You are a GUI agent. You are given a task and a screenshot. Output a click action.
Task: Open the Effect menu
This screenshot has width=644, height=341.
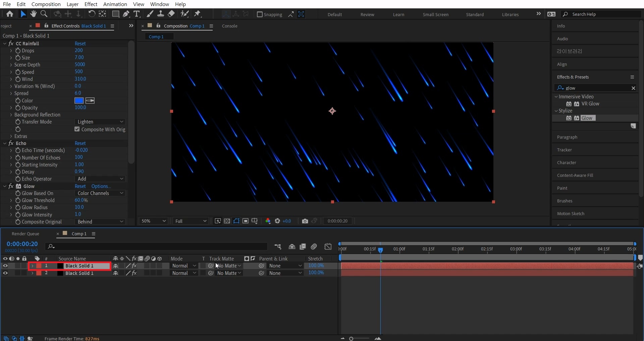91,4
